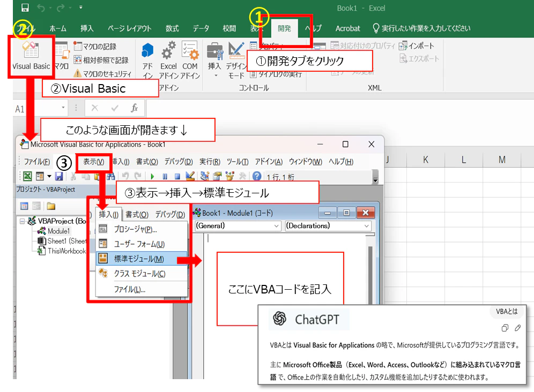The image size is (534, 392).
Task: Click the Redo arrow in Excel title bar
Action: (x=61, y=7)
